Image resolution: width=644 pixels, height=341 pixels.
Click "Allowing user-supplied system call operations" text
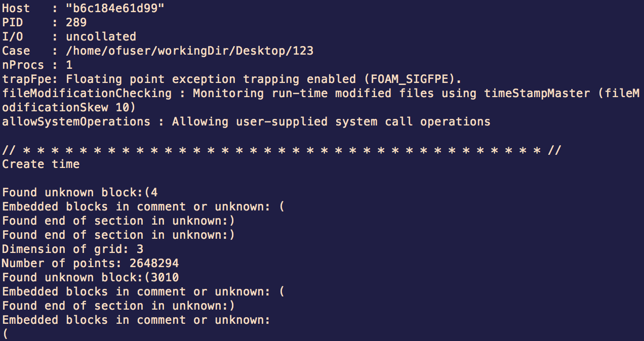331,121
